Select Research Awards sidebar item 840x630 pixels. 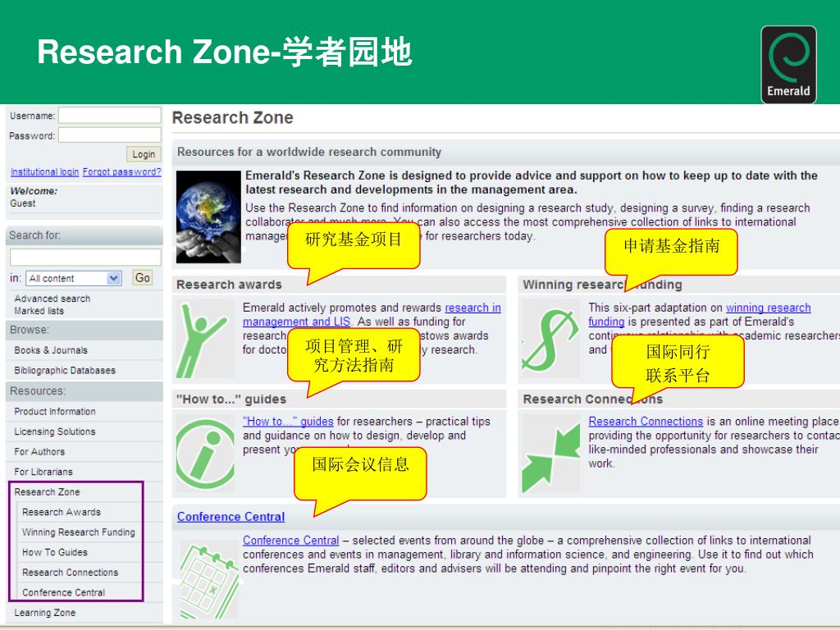(x=62, y=512)
